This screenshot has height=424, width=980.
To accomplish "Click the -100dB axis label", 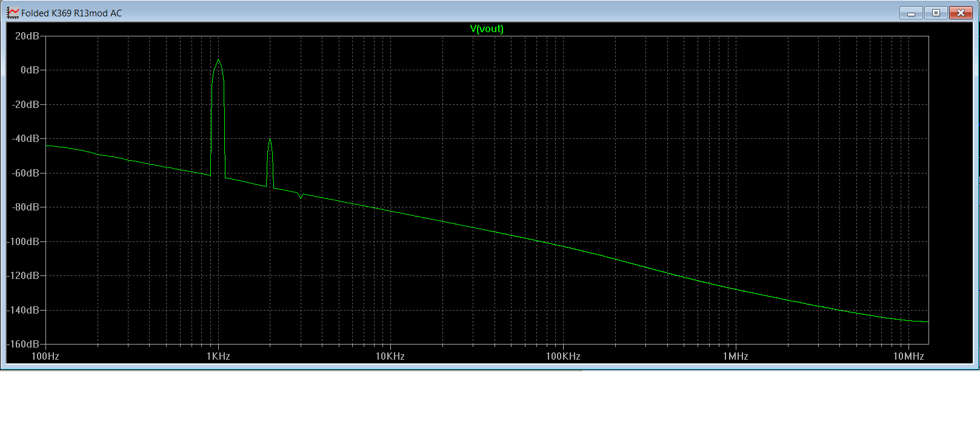I will [23, 241].
